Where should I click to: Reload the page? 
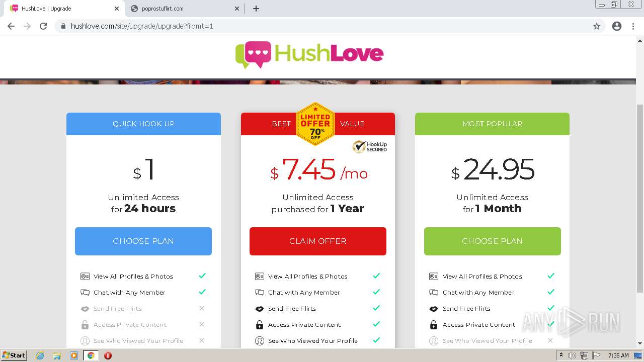tap(43, 26)
